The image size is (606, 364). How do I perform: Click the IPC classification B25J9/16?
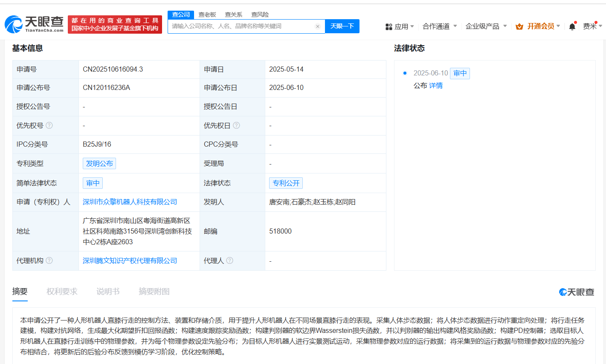coord(97,144)
